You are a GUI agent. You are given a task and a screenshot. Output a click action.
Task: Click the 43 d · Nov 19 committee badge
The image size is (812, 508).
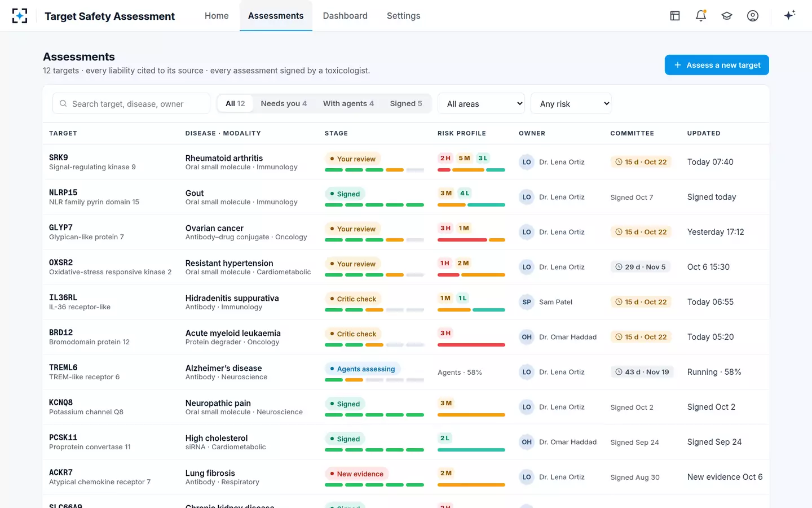(642, 372)
